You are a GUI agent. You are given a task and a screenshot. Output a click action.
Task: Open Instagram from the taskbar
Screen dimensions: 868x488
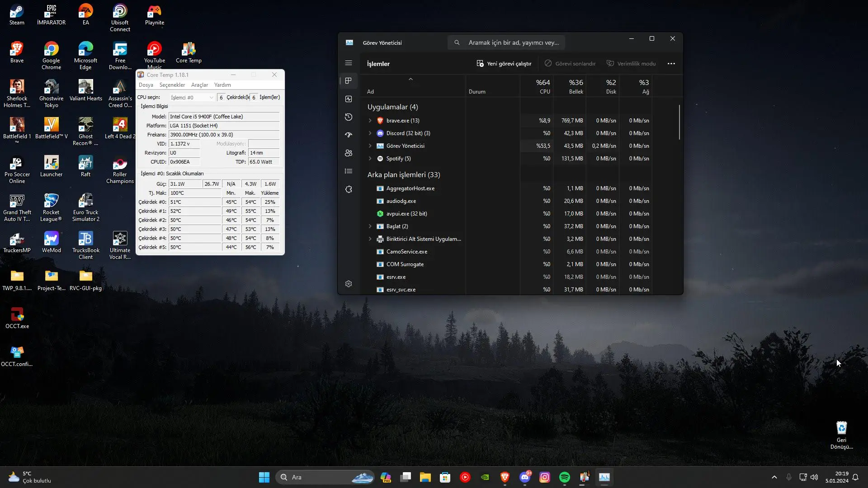(x=545, y=477)
